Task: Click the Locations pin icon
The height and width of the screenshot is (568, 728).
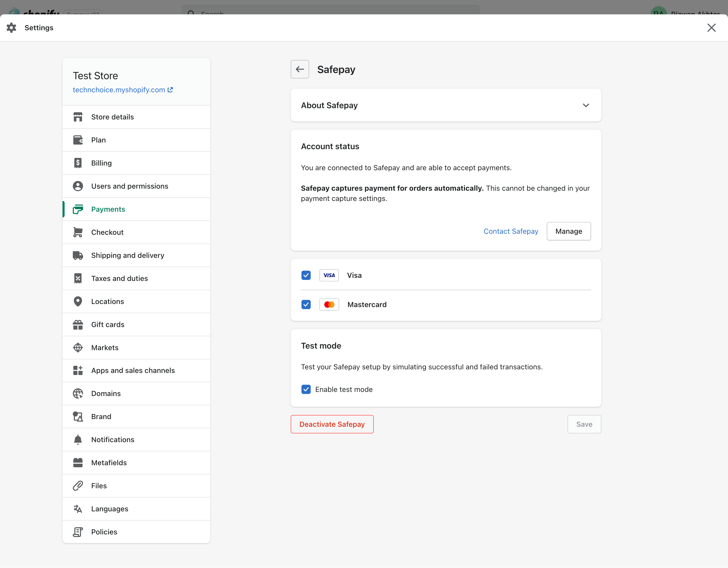Action: [x=78, y=301]
